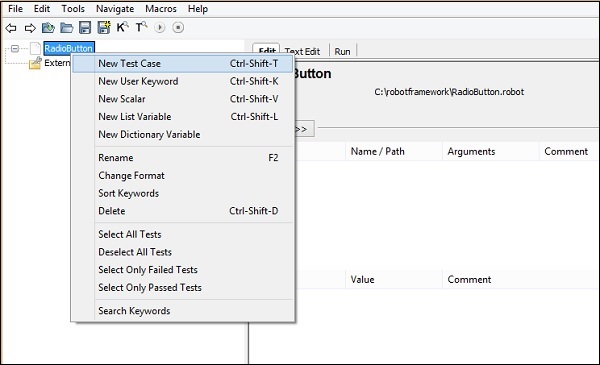Select New Scalar menu entry
Screen dimensions: 600x365
[183, 99]
